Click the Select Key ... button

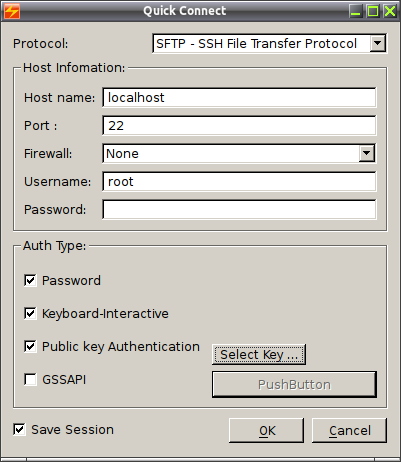(259, 355)
